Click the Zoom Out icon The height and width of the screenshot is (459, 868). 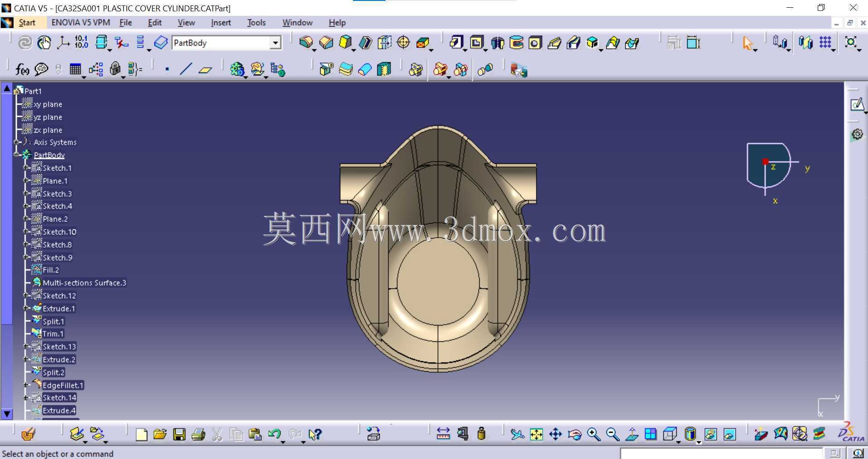coord(612,434)
